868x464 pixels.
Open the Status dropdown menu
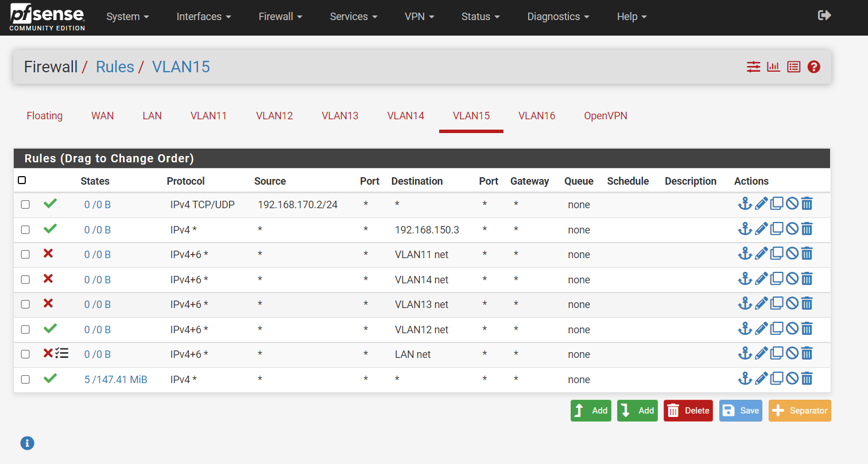(x=480, y=17)
